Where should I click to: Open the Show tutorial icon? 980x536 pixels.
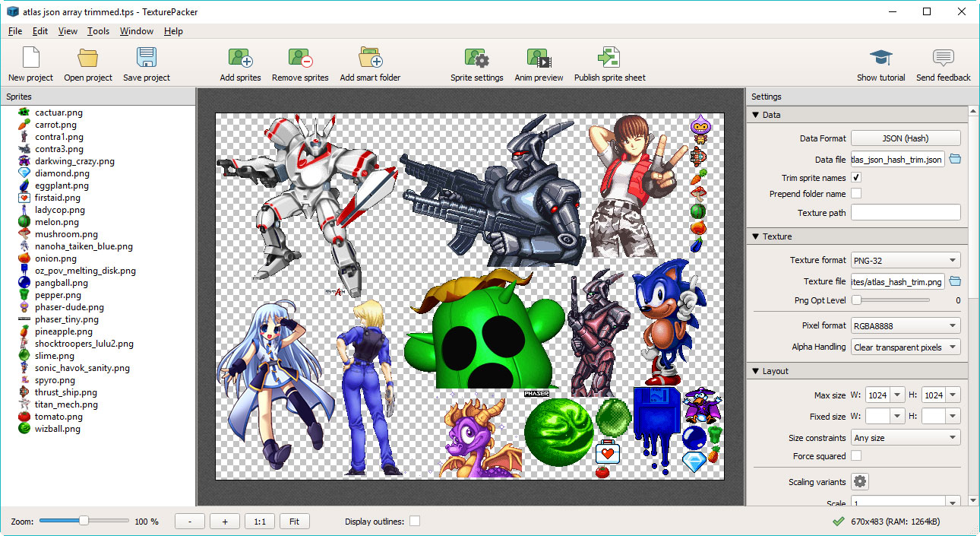coord(880,59)
